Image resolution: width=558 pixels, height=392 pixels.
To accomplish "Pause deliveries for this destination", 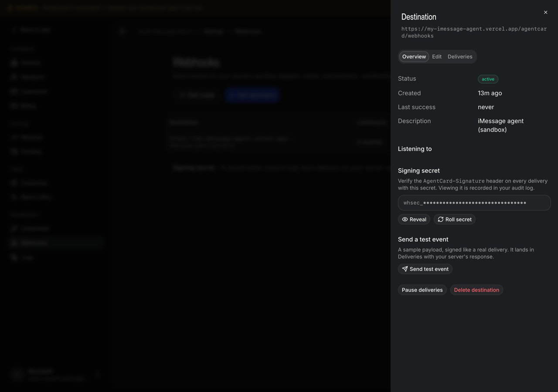I will [422, 290].
